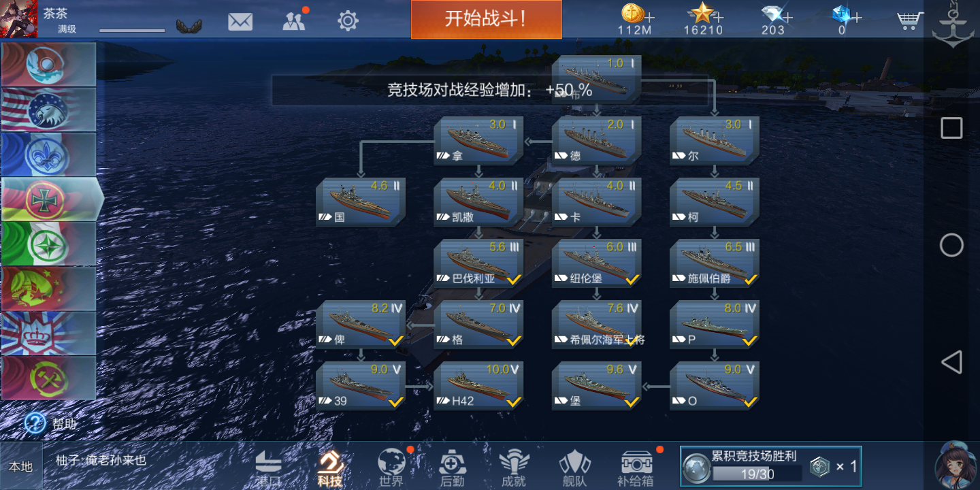Open the settings gear icon
Screen dimensions: 980x490
click(348, 21)
